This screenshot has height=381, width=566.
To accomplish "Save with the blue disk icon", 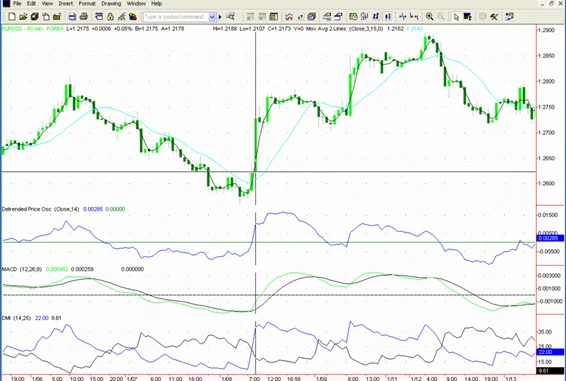I will pos(72,17).
